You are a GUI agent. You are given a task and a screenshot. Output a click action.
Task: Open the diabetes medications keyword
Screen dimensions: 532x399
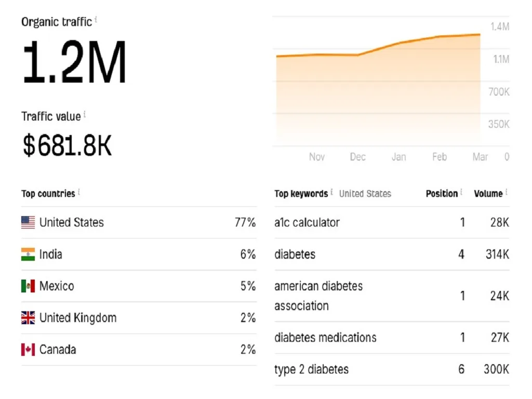pos(325,338)
